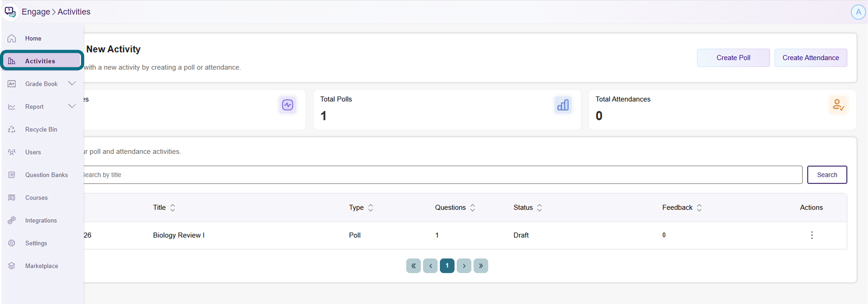Click the Search button

coord(827,175)
